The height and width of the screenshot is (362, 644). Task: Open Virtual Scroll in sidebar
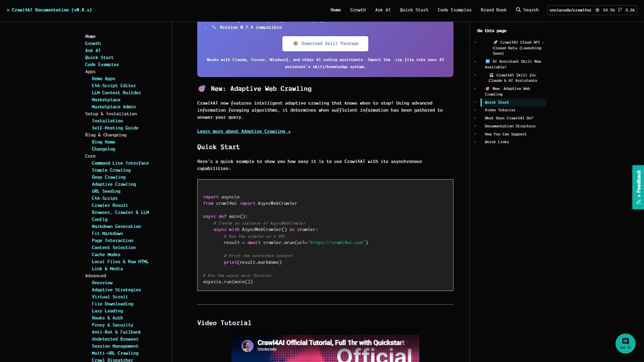tap(110, 297)
